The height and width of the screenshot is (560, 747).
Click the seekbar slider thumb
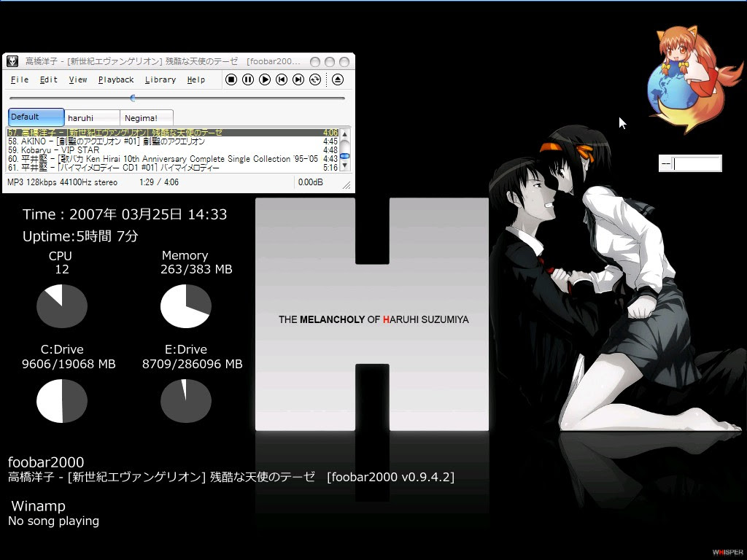pyautogui.click(x=133, y=98)
